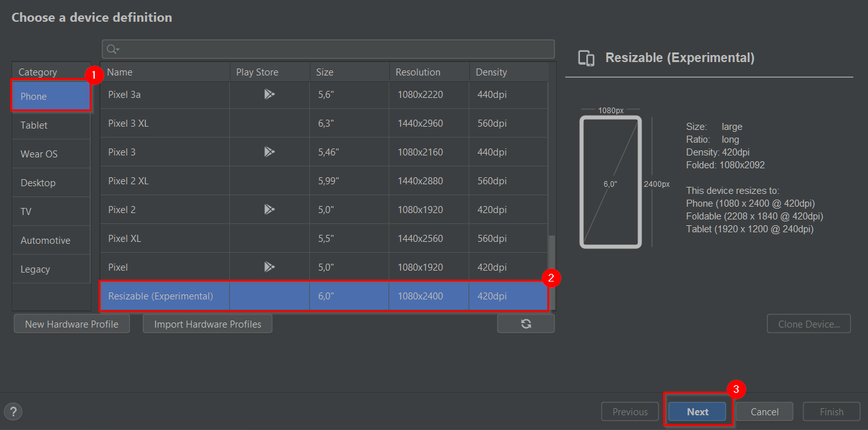Viewport: 868px width, 430px height.
Task: Cancel the device definition dialog
Action: (764, 411)
